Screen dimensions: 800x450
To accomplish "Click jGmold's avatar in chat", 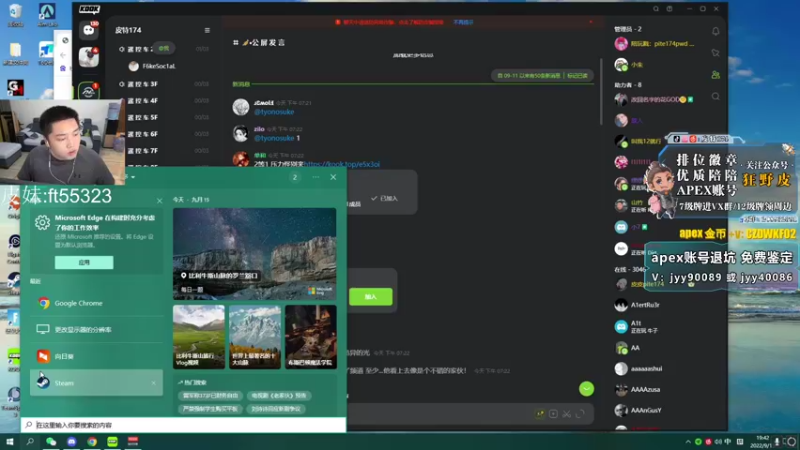I will 241,107.
